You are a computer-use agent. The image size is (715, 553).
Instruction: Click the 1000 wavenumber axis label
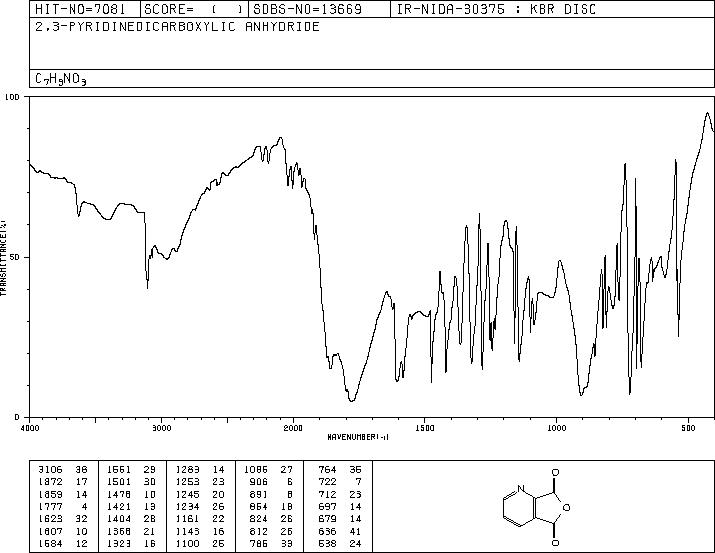pos(556,428)
